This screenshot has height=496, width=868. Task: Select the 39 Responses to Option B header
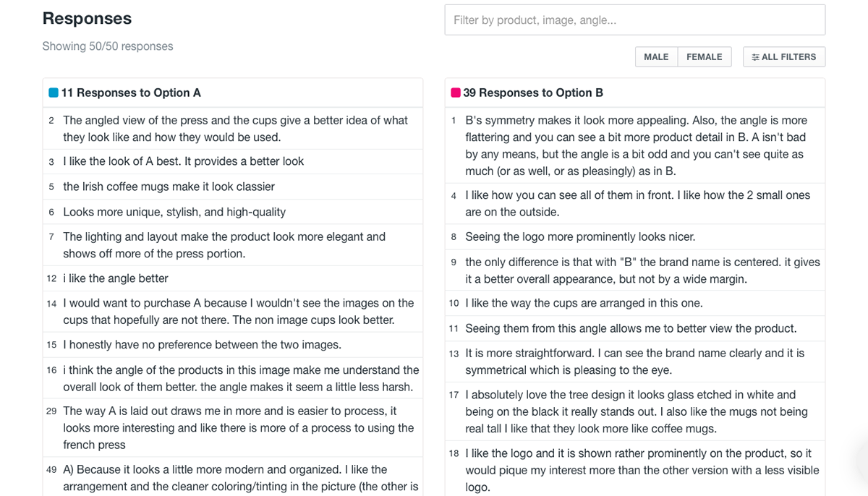[635, 93]
